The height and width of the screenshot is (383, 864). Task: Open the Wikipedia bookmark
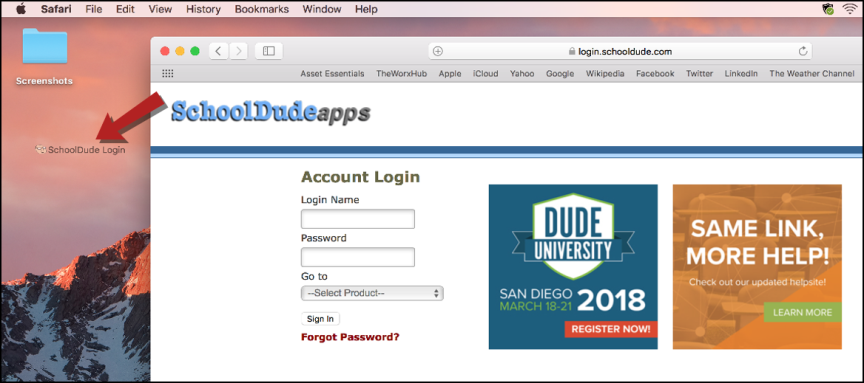pos(605,73)
